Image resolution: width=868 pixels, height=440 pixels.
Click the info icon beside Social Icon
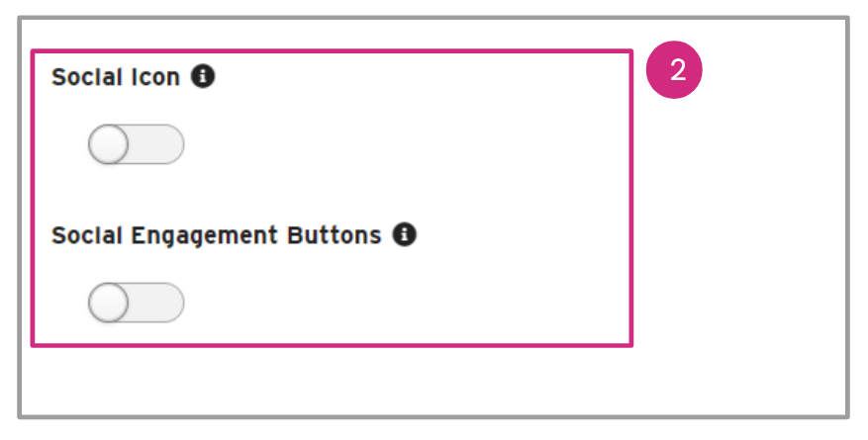coord(203,76)
